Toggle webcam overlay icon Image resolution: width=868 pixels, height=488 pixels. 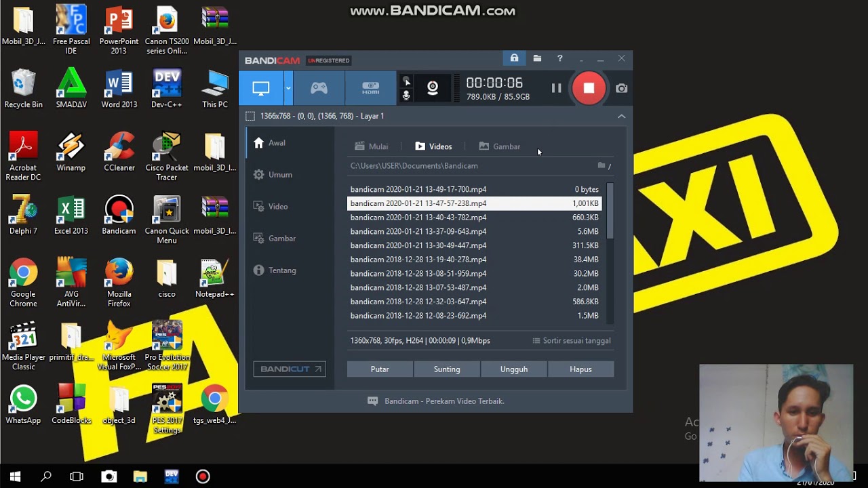433,88
